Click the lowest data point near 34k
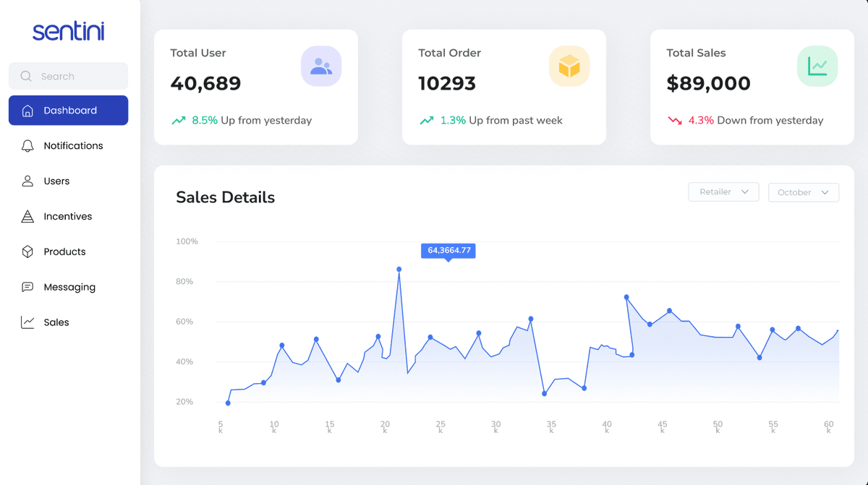 [544, 394]
